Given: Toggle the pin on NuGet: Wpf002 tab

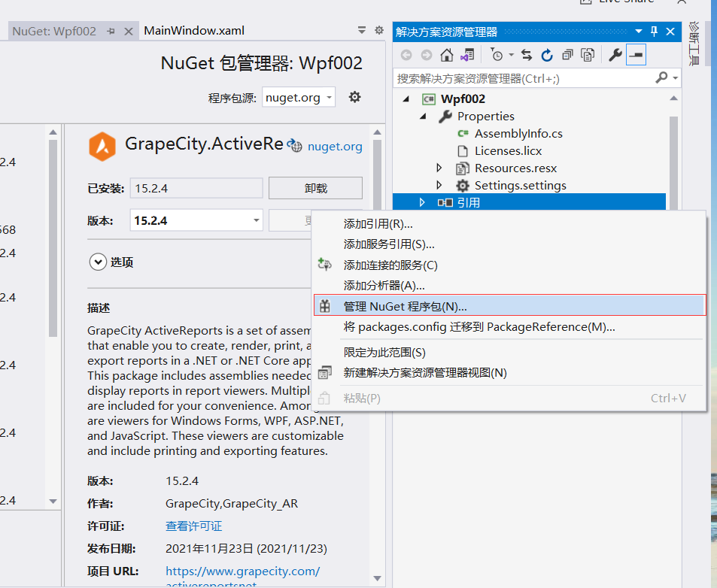Looking at the screenshot, I should point(111,32).
